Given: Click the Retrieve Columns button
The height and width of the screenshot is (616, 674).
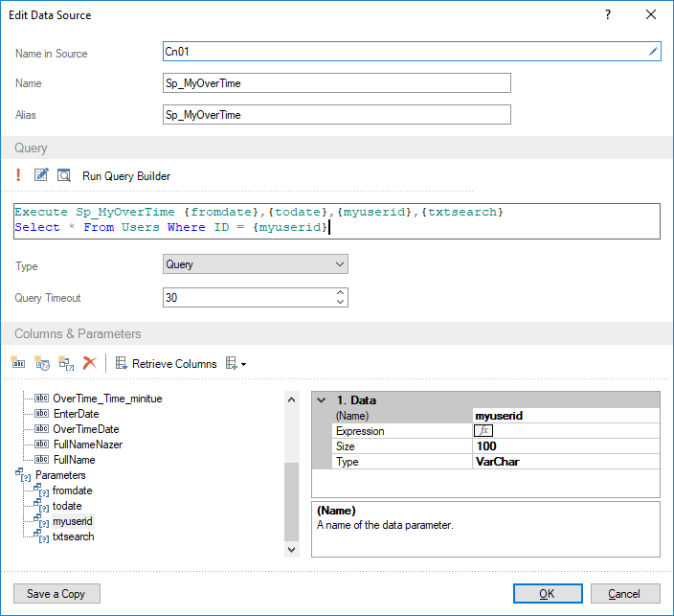Looking at the screenshot, I should (166, 364).
